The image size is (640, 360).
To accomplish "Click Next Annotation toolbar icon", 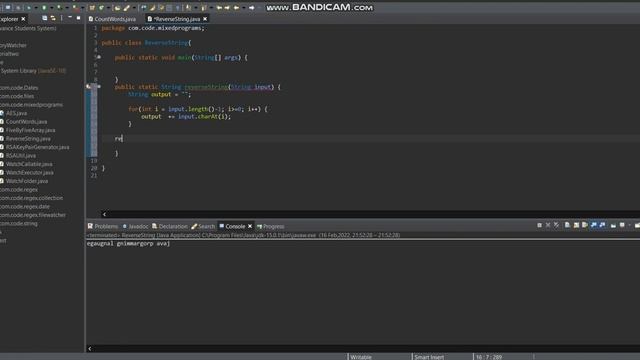I will (x=188, y=7).
